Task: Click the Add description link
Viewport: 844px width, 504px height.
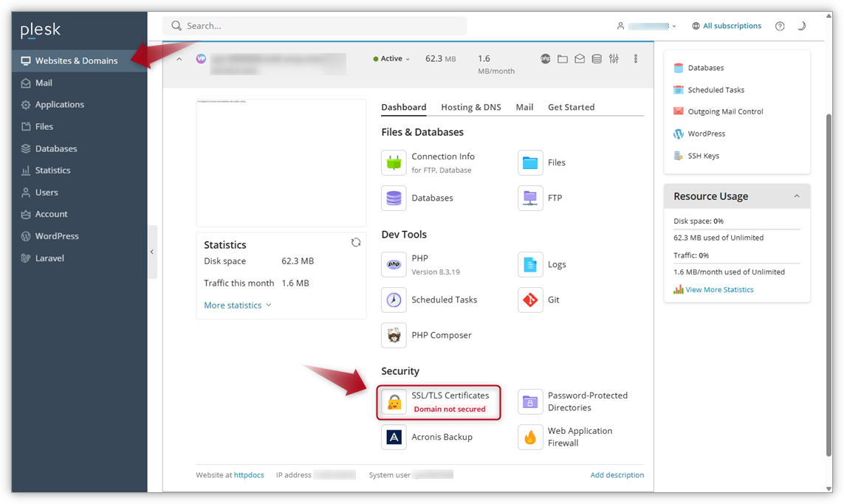Action: click(x=617, y=475)
